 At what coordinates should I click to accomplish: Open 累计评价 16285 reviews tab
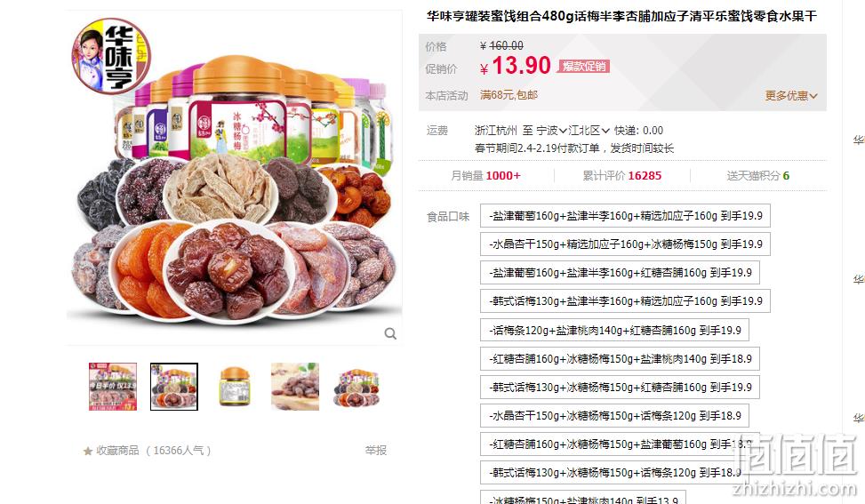tap(621, 175)
